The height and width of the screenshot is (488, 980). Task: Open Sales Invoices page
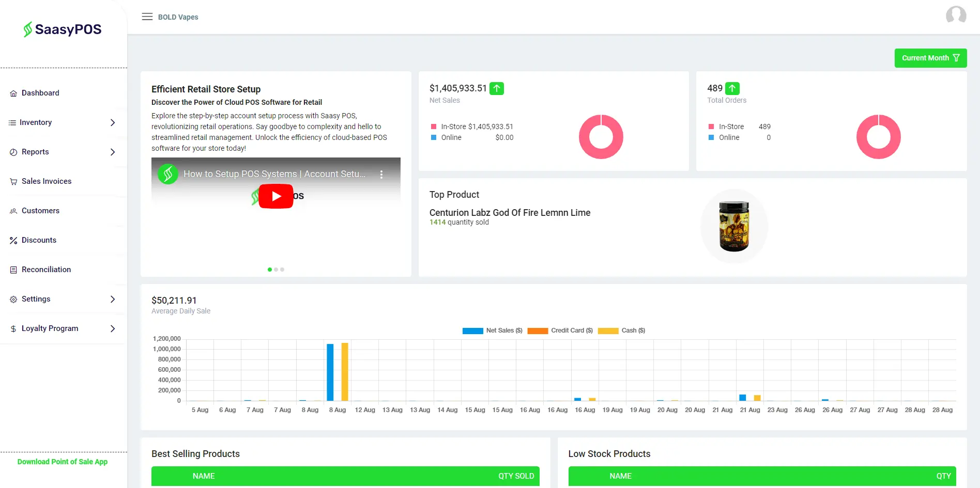[x=47, y=181]
